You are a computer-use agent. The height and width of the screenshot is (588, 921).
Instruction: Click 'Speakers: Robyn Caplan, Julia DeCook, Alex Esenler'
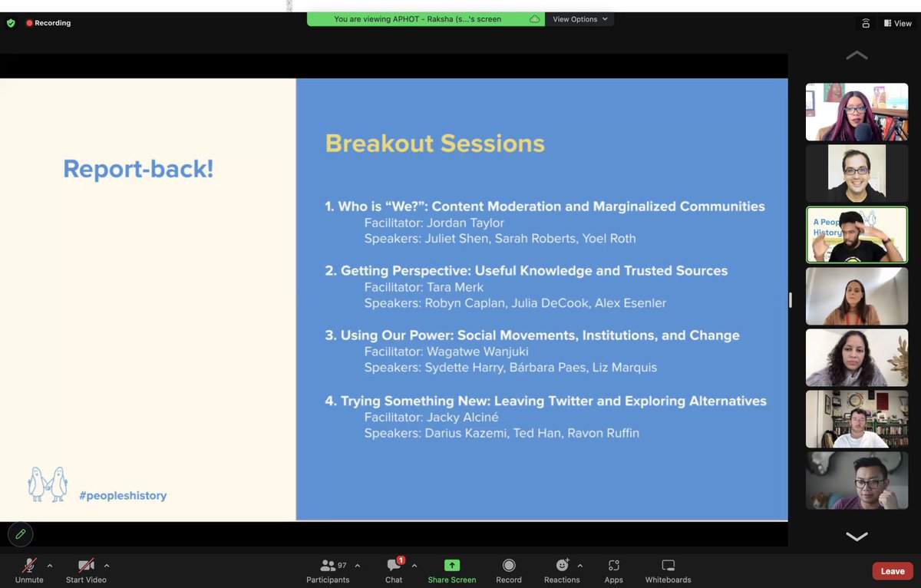pyautogui.click(x=516, y=303)
